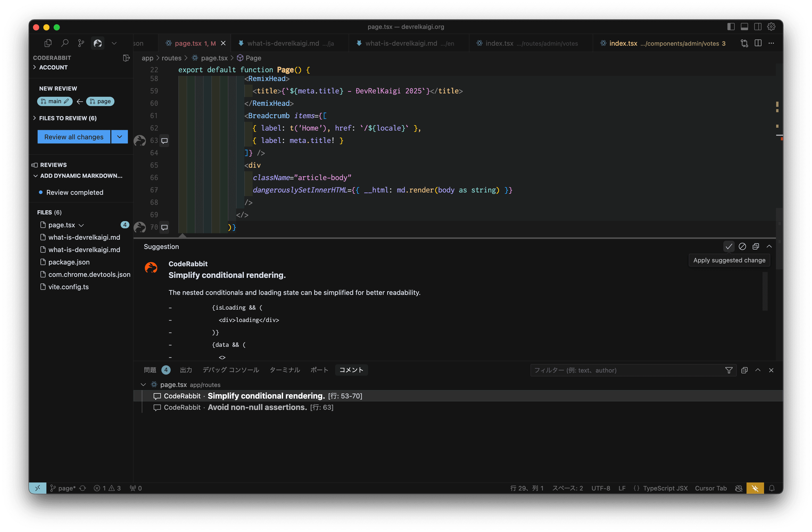Switch to the ターミナル panel tab
This screenshot has height=532, width=812.
(285, 370)
